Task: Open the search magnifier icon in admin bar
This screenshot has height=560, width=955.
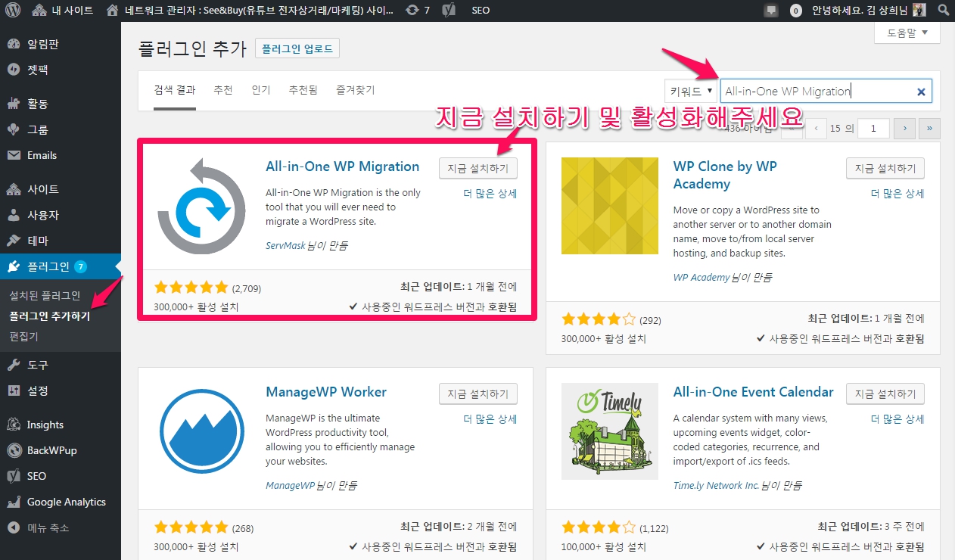Action: pyautogui.click(x=941, y=11)
